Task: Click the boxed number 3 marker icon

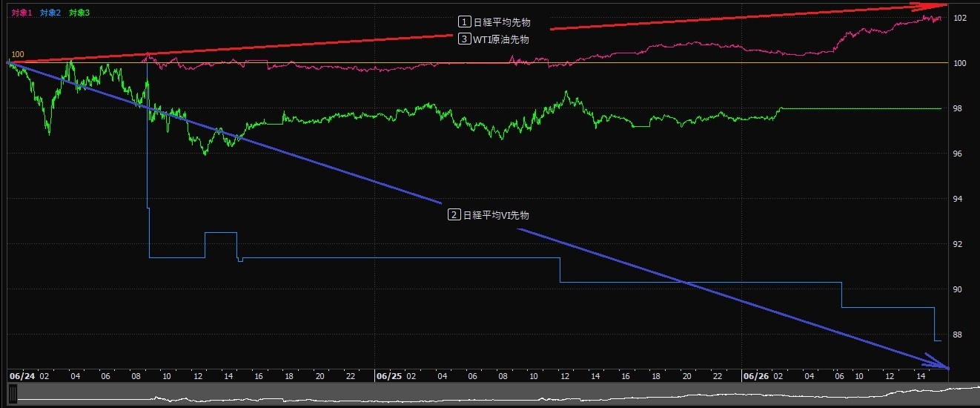Action: tap(464, 39)
